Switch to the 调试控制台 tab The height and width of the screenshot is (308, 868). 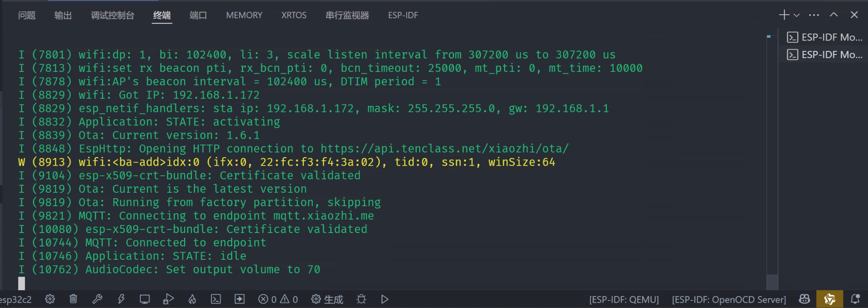[112, 15]
